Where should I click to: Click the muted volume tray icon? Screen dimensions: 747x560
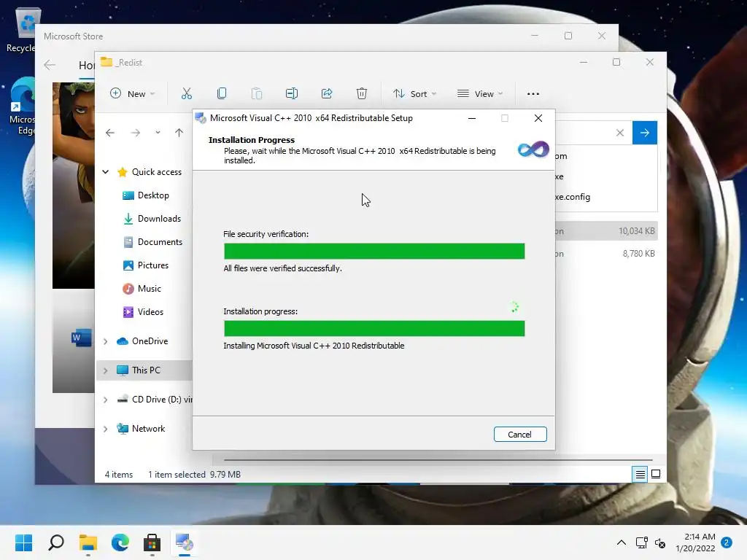(660, 542)
